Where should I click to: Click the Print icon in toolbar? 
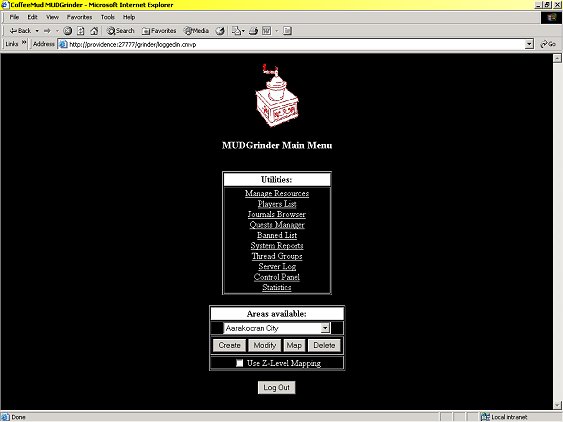(x=253, y=31)
